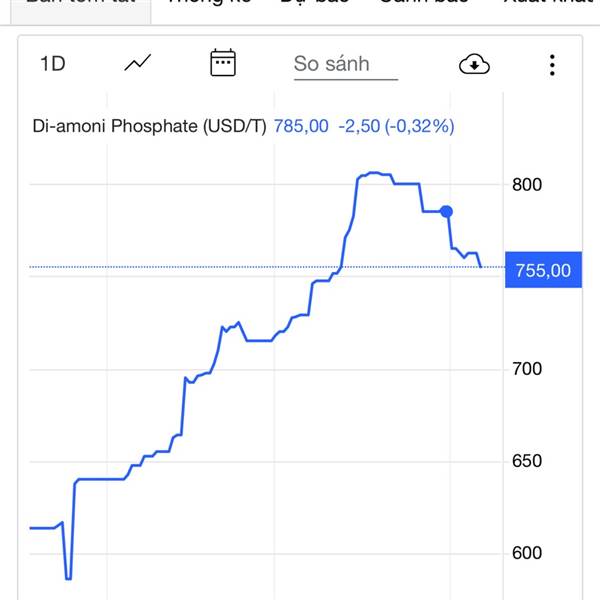
Task: Open the three-dot more options menu
Action: point(552,65)
